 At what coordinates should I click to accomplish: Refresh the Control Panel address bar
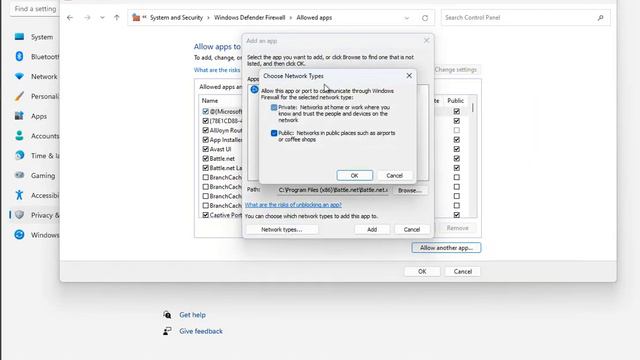click(425, 18)
